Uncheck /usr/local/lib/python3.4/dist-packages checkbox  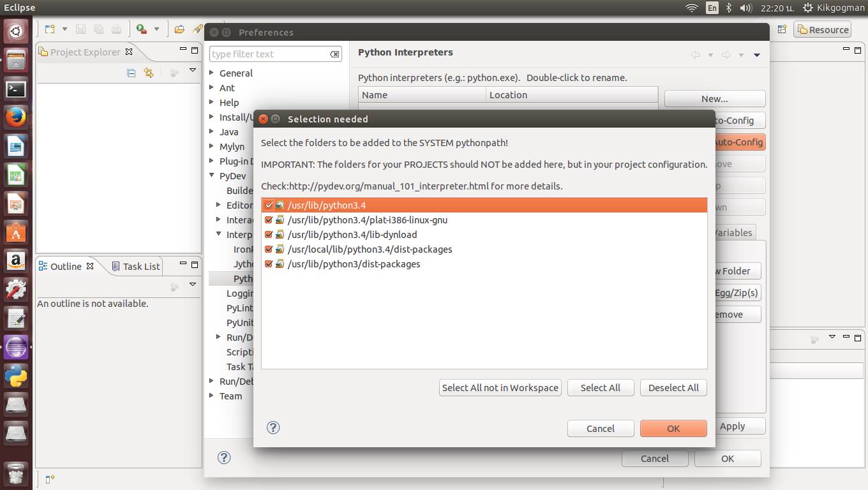coord(269,249)
